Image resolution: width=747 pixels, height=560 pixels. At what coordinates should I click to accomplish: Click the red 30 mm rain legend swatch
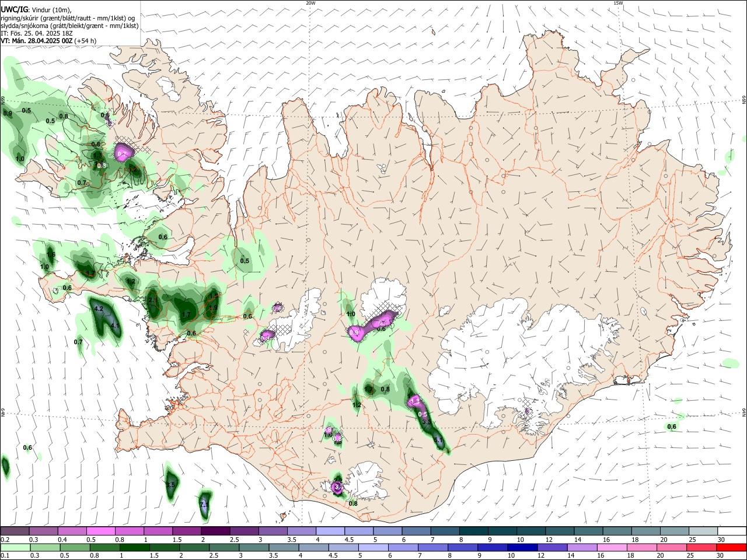(731, 547)
